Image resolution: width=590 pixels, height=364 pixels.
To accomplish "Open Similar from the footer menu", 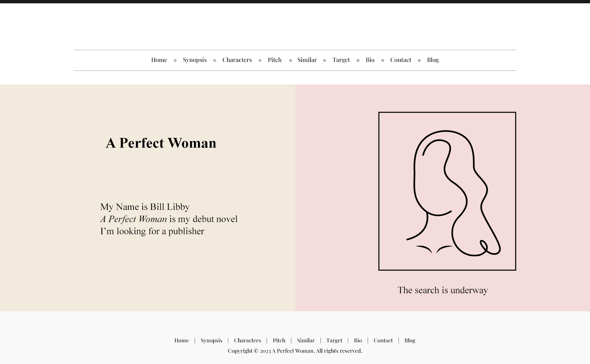I will pos(306,340).
